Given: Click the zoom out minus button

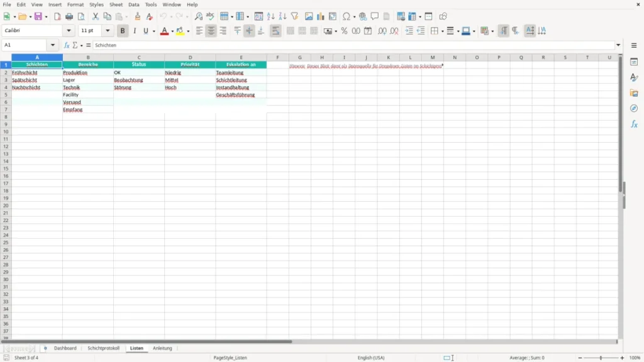Looking at the screenshot, I should click(580, 358).
